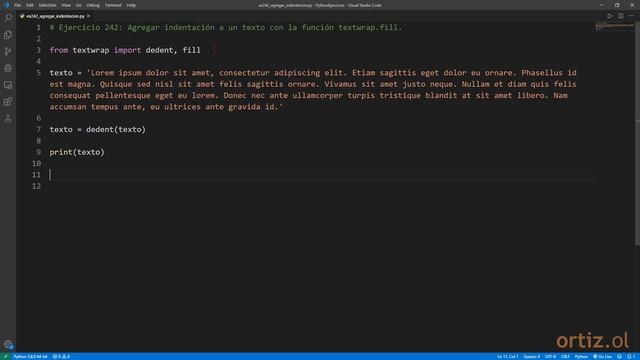Click the minimap code preview
This screenshot has width=640, height=360.
pos(614,27)
